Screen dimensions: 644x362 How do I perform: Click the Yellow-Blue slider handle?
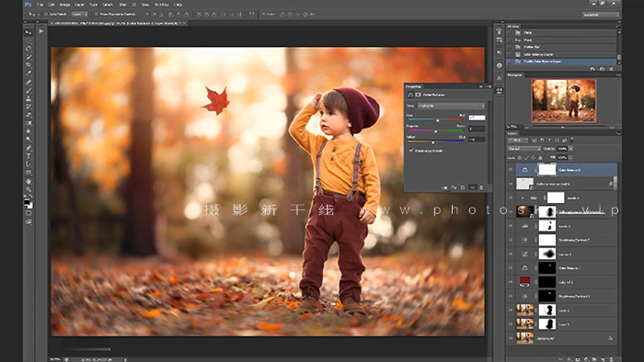[433, 142]
